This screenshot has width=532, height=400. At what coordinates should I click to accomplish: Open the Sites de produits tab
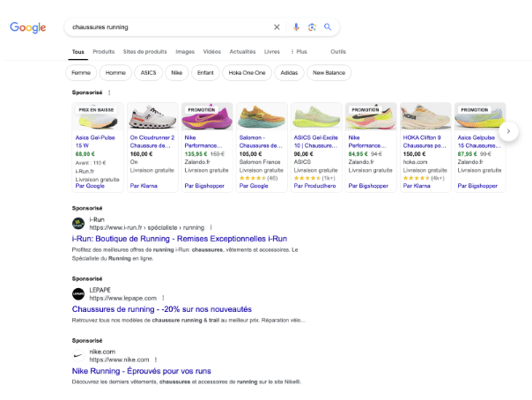[144, 52]
